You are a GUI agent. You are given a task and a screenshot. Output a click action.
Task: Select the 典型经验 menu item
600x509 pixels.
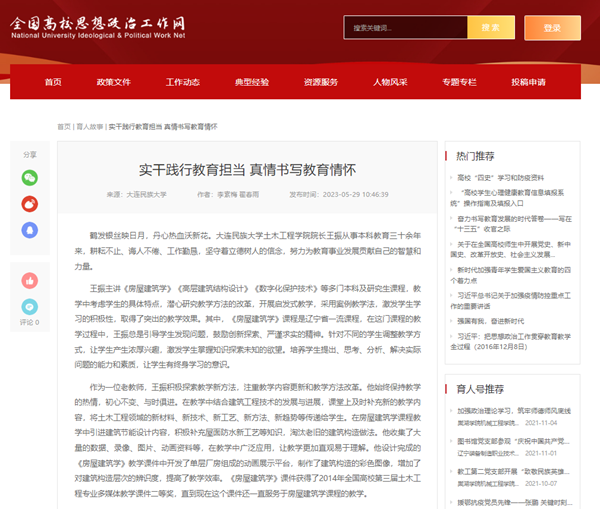pyautogui.click(x=251, y=82)
